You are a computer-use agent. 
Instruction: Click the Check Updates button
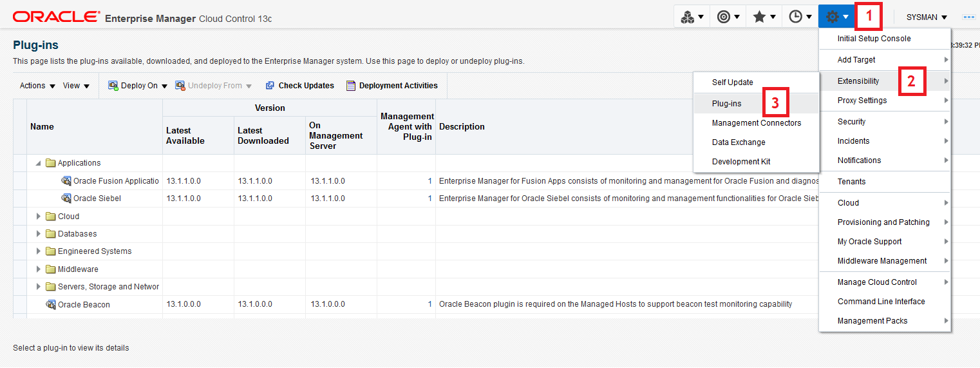point(299,86)
